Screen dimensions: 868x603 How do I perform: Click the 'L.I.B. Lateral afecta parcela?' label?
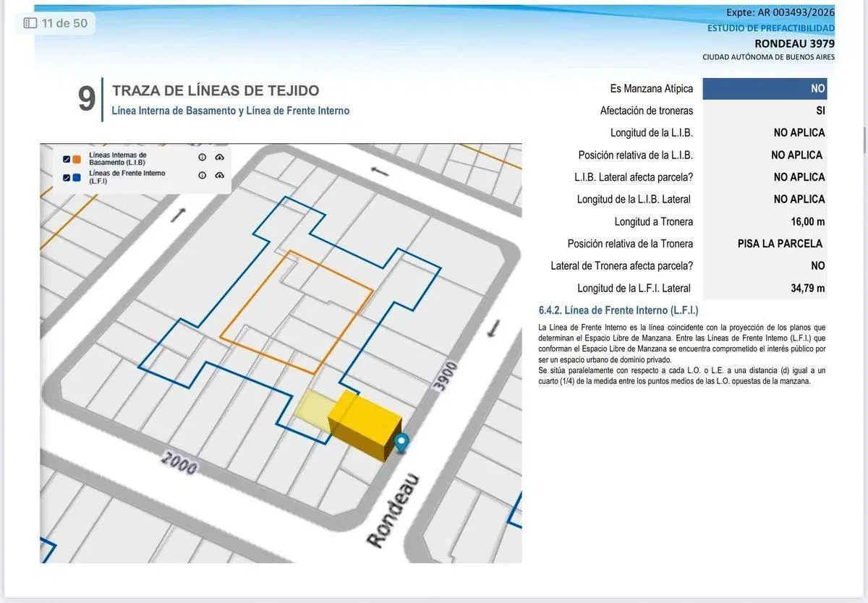click(x=634, y=177)
